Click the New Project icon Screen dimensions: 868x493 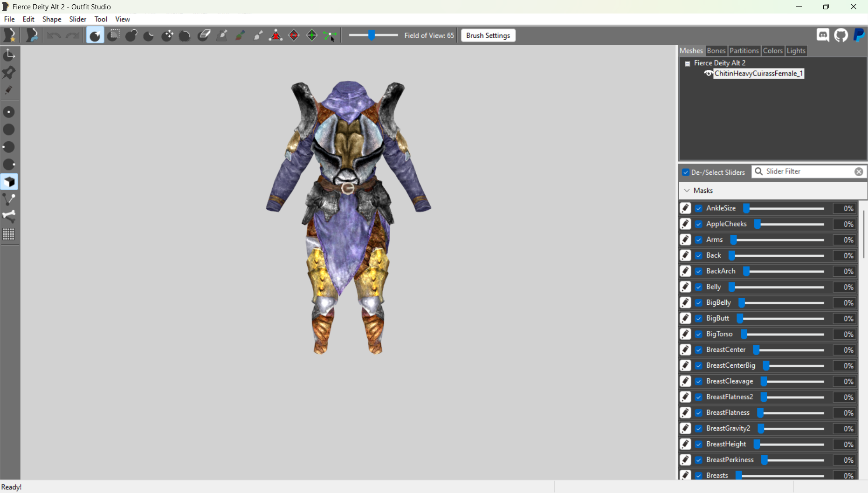tap(9, 35)
